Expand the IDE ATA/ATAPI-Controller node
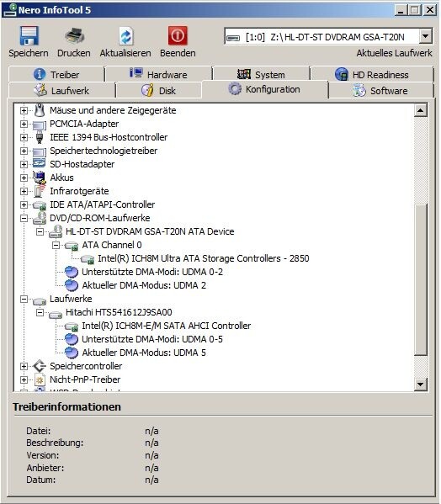The width and height of the screenshot is (441, 504). point(24,204)
